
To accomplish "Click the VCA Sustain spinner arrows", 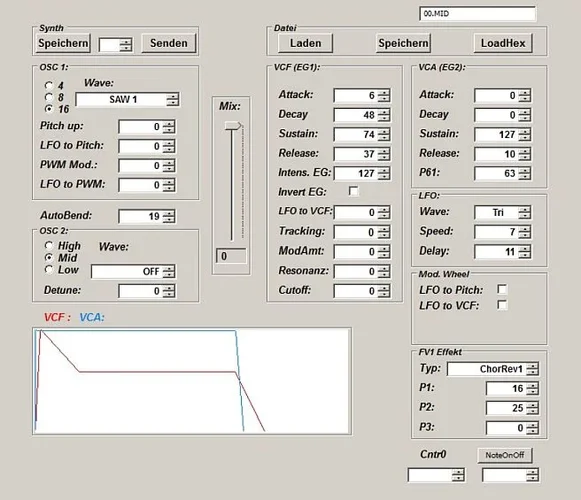I will (x=525, y=134).
